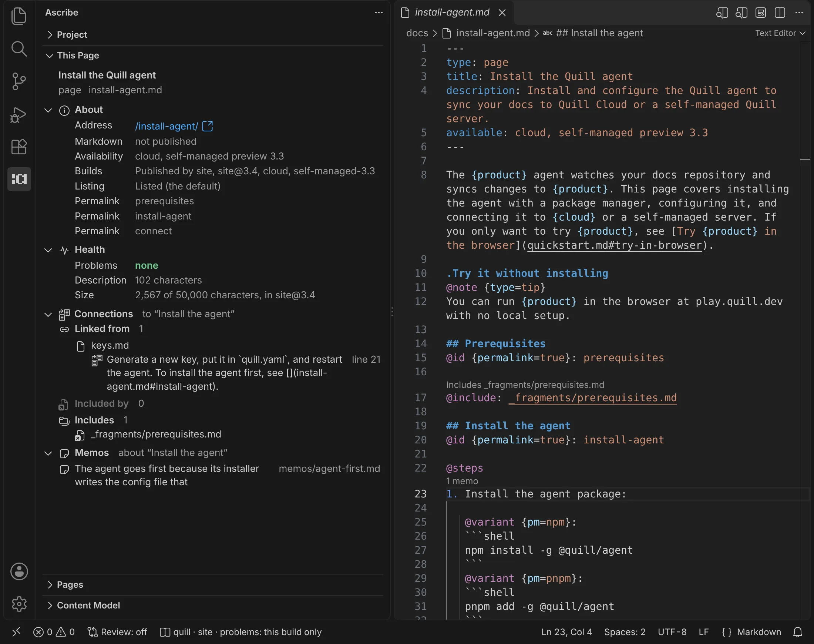Open keys.md in Linked from list

[x=110, y=345]
